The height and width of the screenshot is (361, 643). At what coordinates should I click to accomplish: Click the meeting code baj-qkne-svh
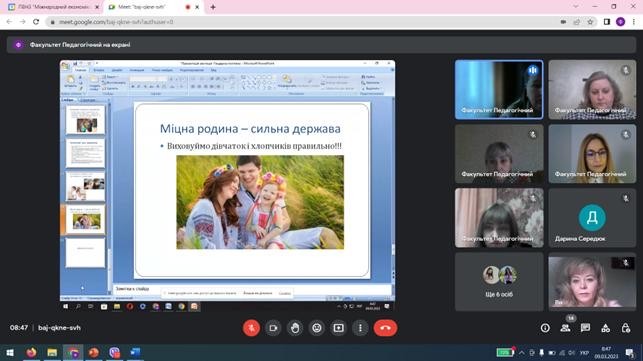pos(59,328)
